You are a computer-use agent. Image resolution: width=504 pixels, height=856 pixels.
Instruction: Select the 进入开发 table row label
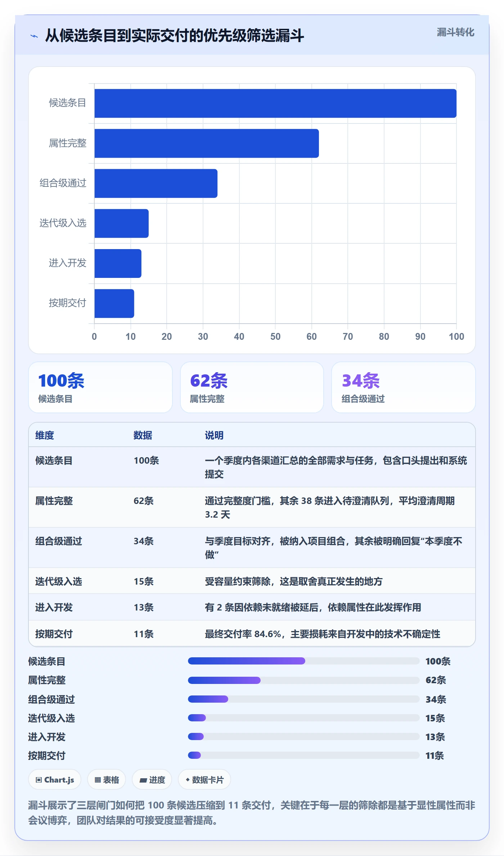[x=54, y=607]
